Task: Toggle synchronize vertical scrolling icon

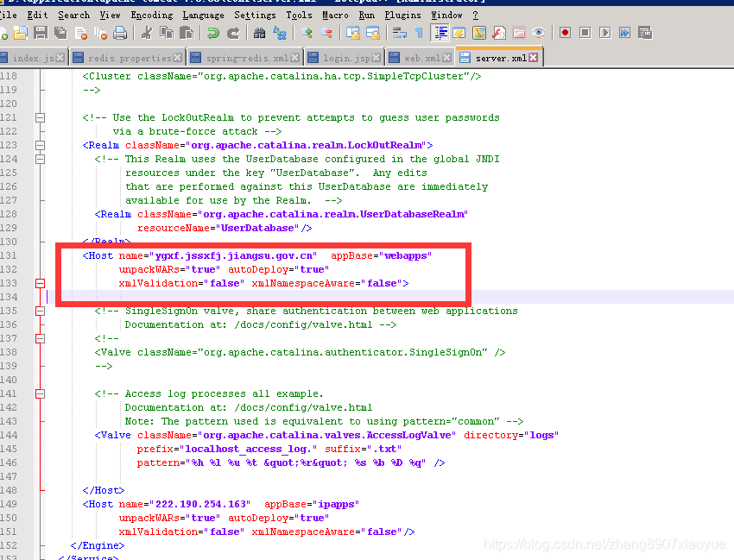Action: (353, 33)
